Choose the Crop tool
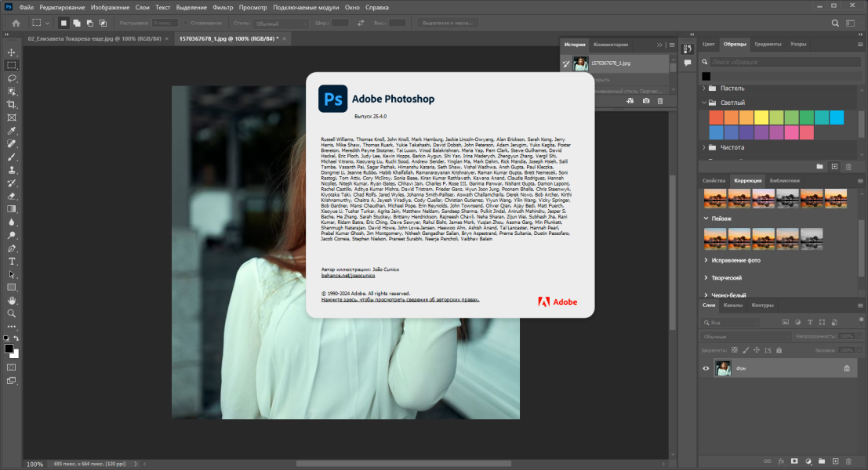Screen dimensions: 868x470 [12, 104]
